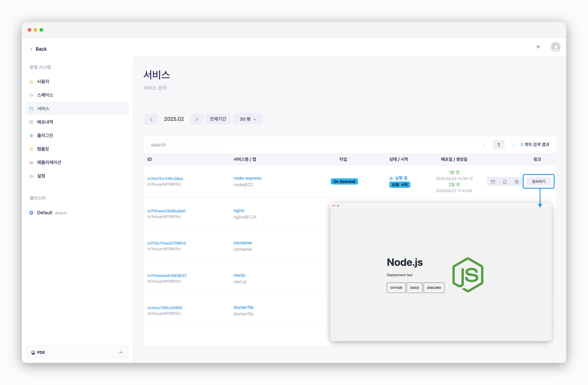588x385 pixels.
Task: Click the PDE palette icon
Action: [x=33, y=352]
